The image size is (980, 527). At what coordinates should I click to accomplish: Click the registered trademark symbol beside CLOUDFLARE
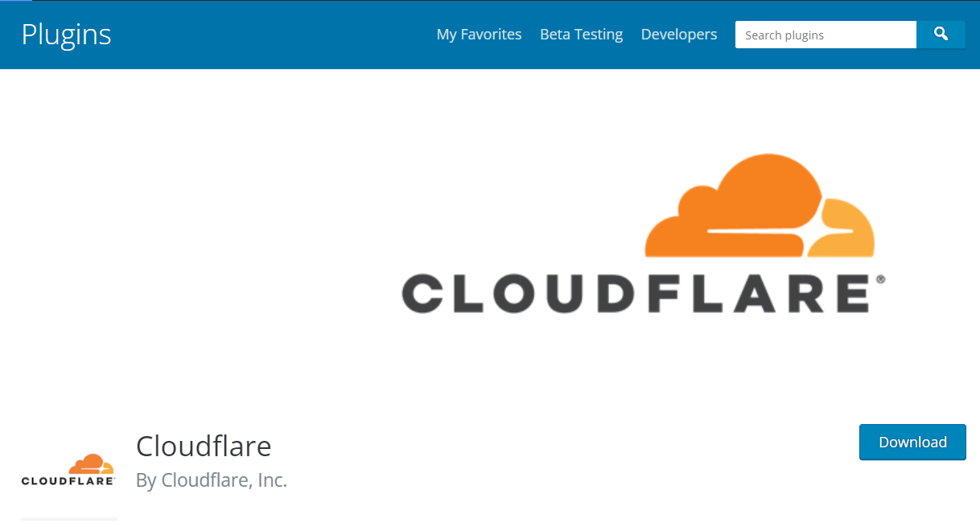(x=881, y=279)
